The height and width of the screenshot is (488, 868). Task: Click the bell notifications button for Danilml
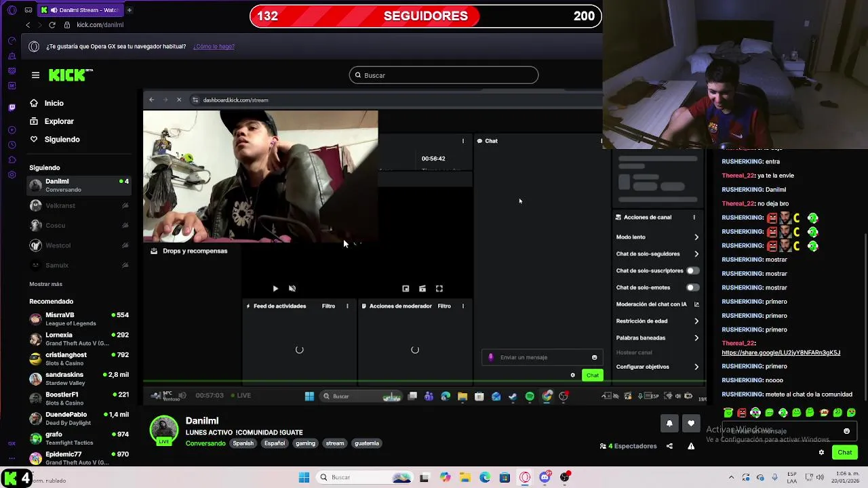[x=669, y=424]
